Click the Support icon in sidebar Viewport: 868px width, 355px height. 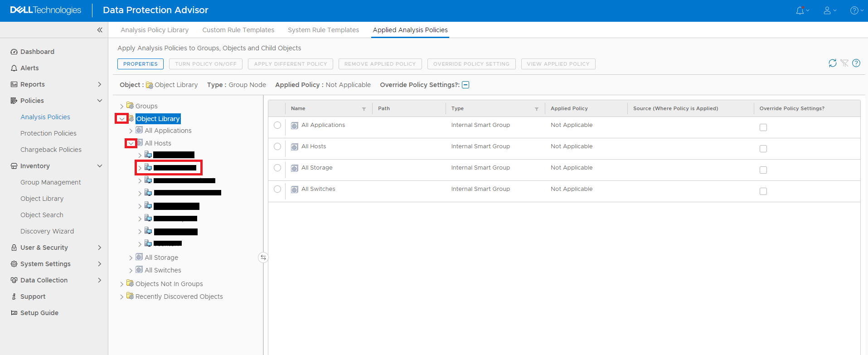(x=14, y=297)
